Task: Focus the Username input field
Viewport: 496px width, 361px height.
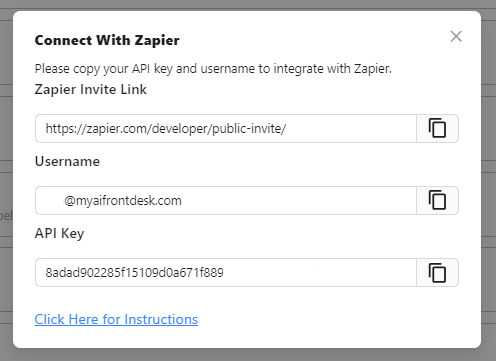Action: [226, 200]
